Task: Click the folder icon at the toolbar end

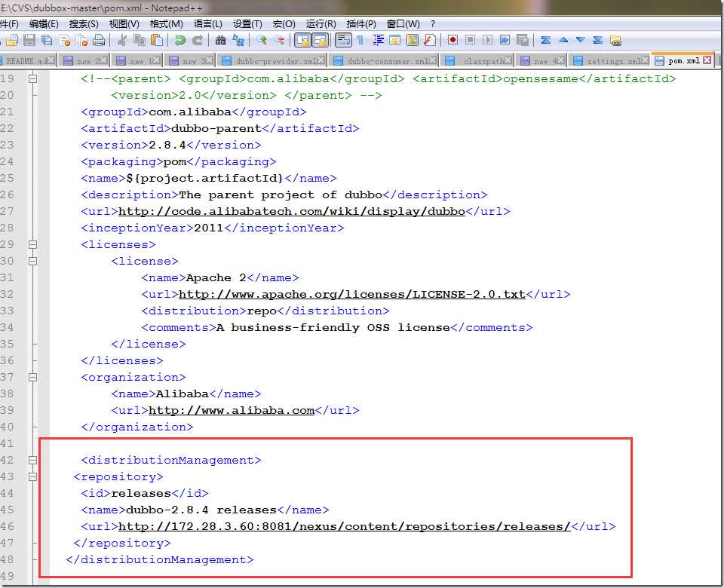Action: click(x=615, y=41)
